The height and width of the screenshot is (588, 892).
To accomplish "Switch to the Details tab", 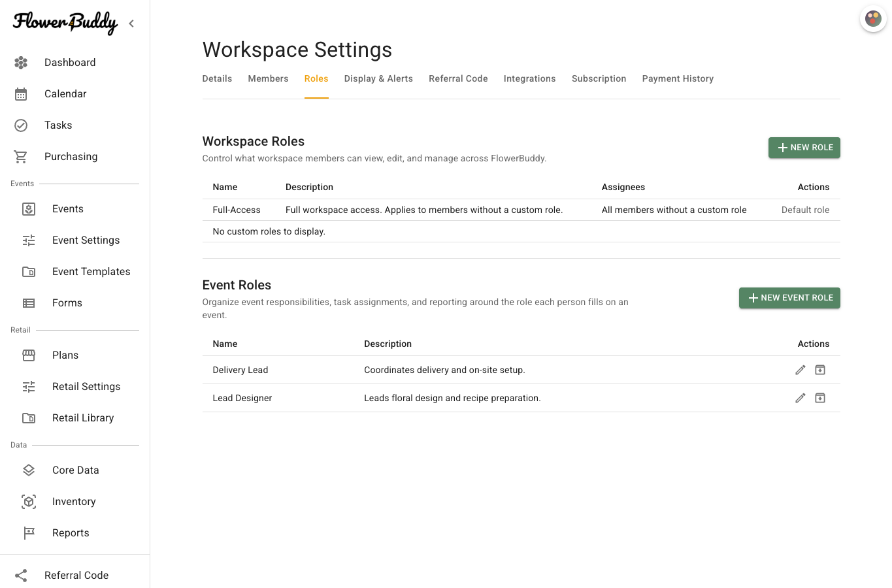I will (217, 79).
